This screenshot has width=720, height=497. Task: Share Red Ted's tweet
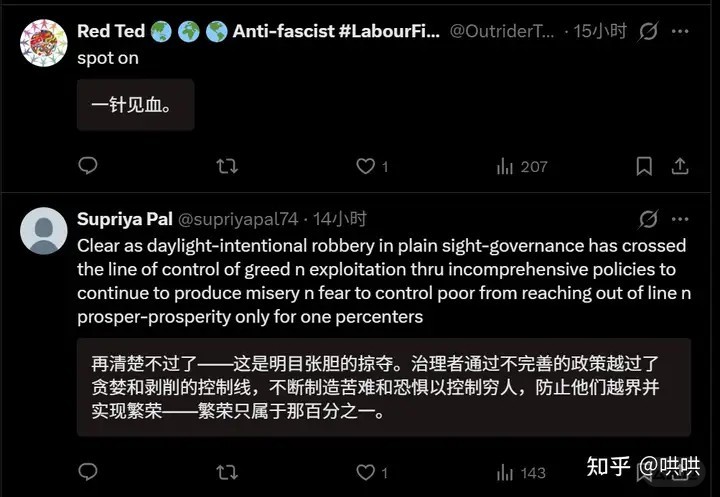(x=680, y=166)
